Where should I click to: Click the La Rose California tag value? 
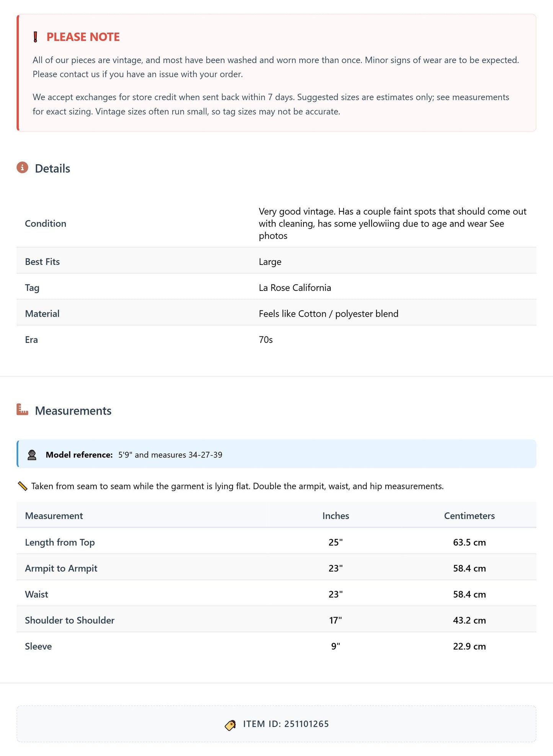pos(295,288)
